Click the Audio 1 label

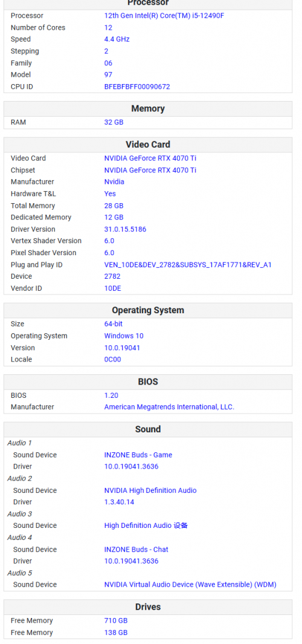pos(19,443)
